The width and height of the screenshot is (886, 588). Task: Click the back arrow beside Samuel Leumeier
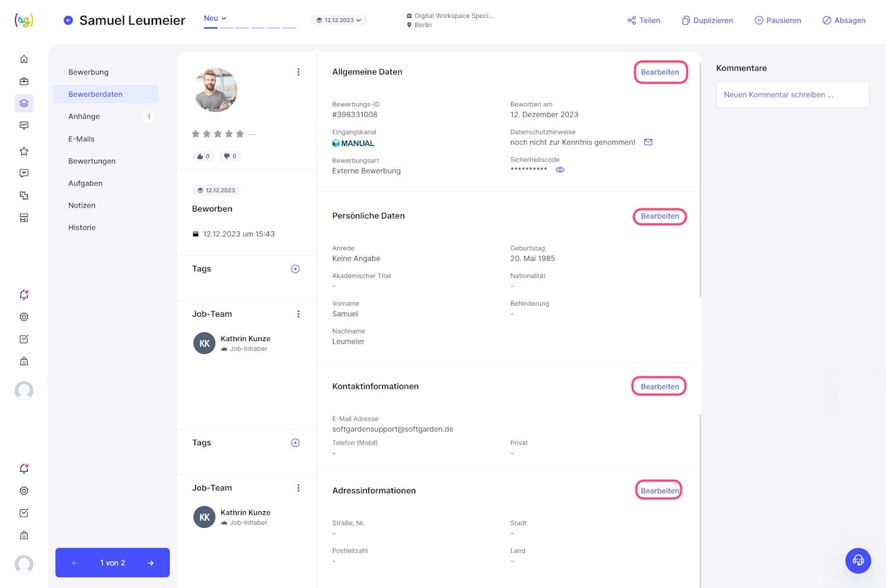click(x=68, y=21)
